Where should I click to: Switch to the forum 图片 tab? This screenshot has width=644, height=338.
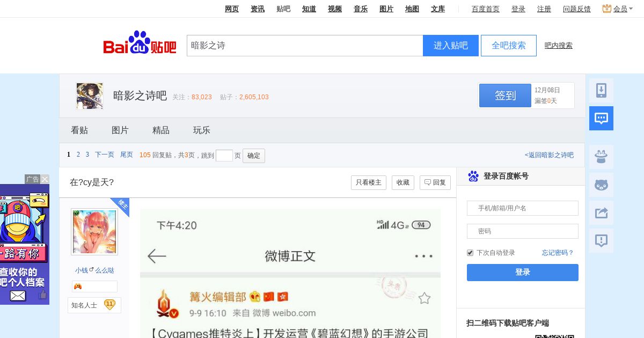pos(120,130)
